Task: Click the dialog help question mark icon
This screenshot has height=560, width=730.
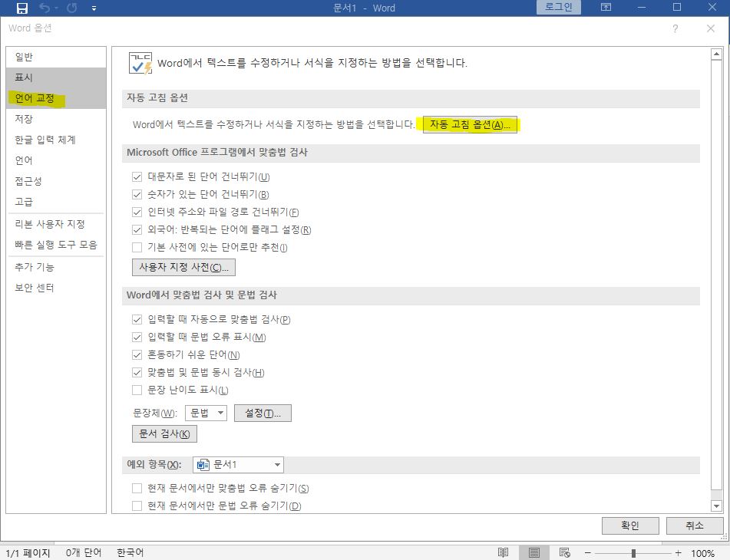Action: tap(675, 28)
